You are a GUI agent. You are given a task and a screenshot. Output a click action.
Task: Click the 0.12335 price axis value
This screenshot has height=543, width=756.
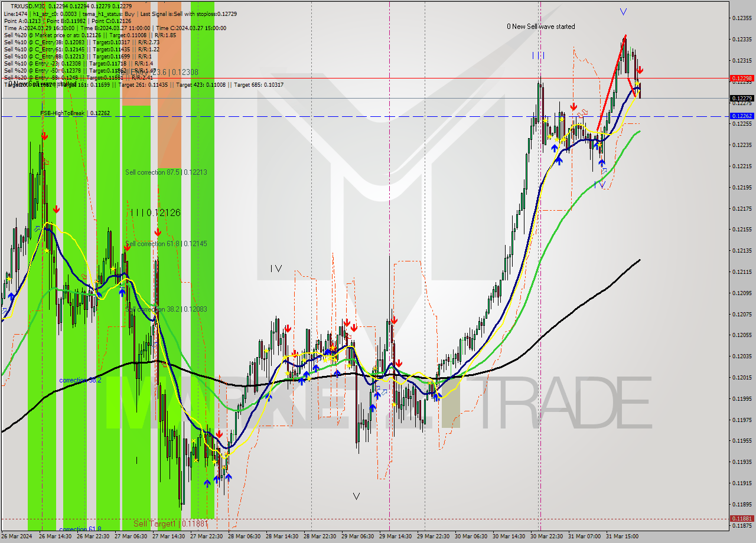(x=741, y=39)
